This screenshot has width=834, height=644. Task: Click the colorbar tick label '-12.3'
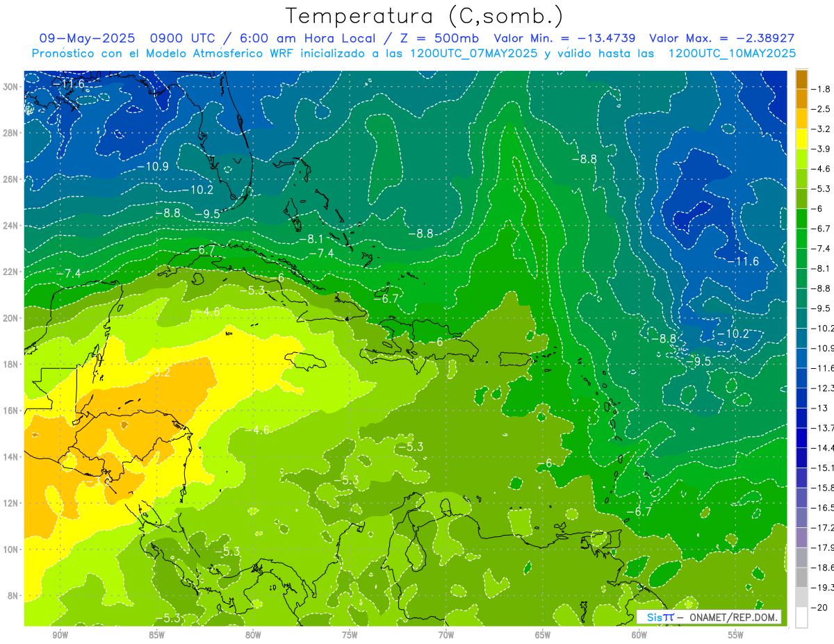823,388
